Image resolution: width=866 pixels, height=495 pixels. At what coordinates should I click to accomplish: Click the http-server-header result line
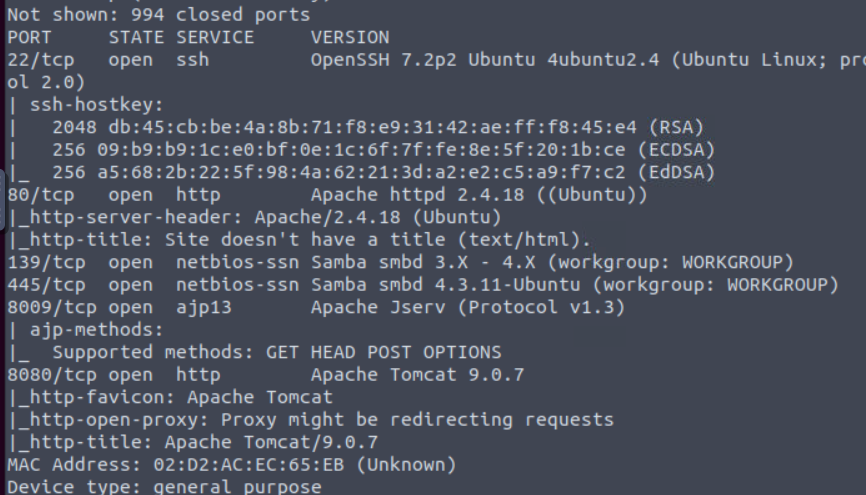254,218
